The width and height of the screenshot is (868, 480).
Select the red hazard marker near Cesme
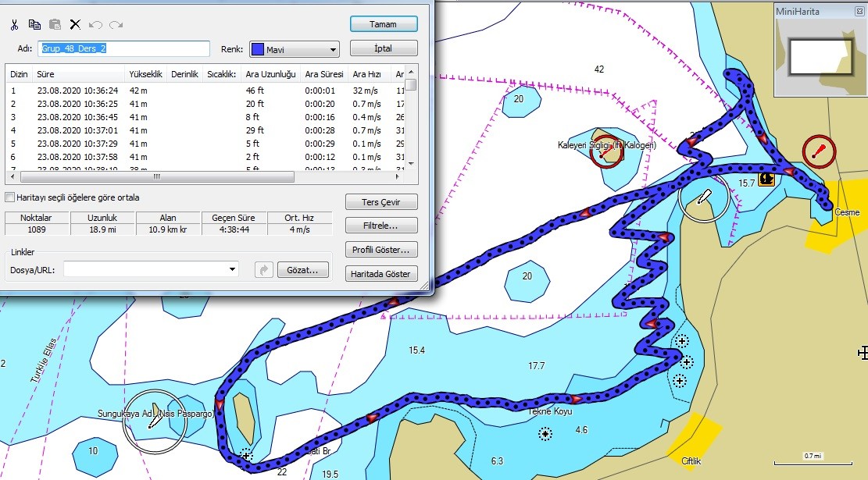(819, 151)
